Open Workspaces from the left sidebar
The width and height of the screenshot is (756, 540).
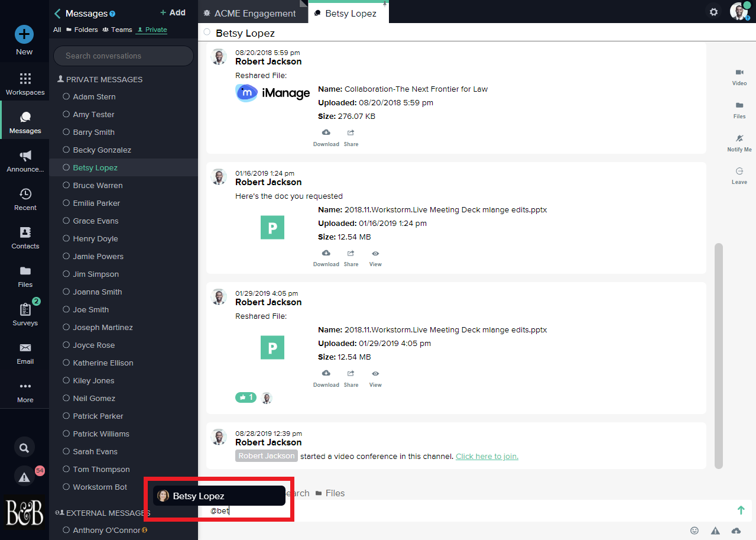tap(25, 84)
